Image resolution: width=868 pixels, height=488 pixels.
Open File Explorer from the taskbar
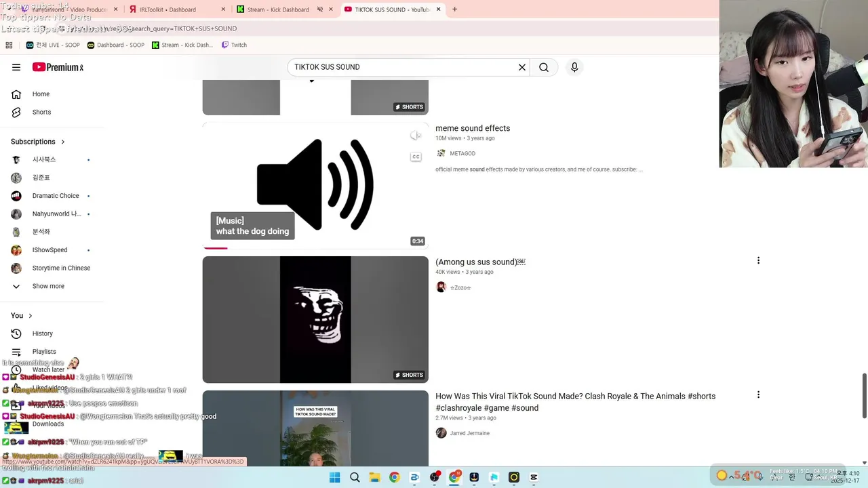[374, 477]
